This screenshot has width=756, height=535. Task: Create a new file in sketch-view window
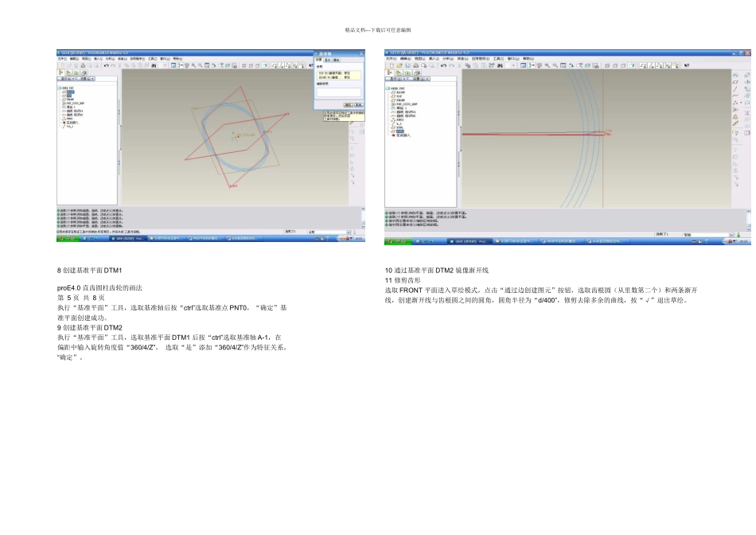pyautogui.click(x=392, y=65)
